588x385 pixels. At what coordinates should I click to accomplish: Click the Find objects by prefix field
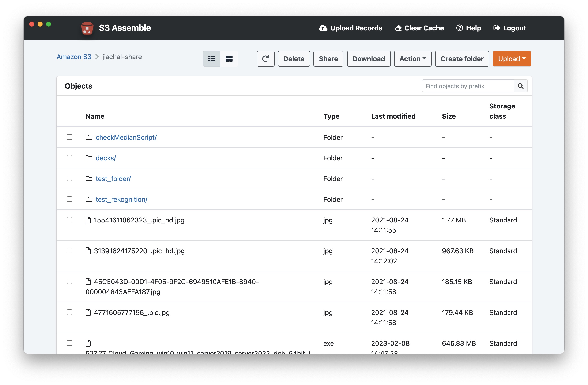(x=468, y=86)
